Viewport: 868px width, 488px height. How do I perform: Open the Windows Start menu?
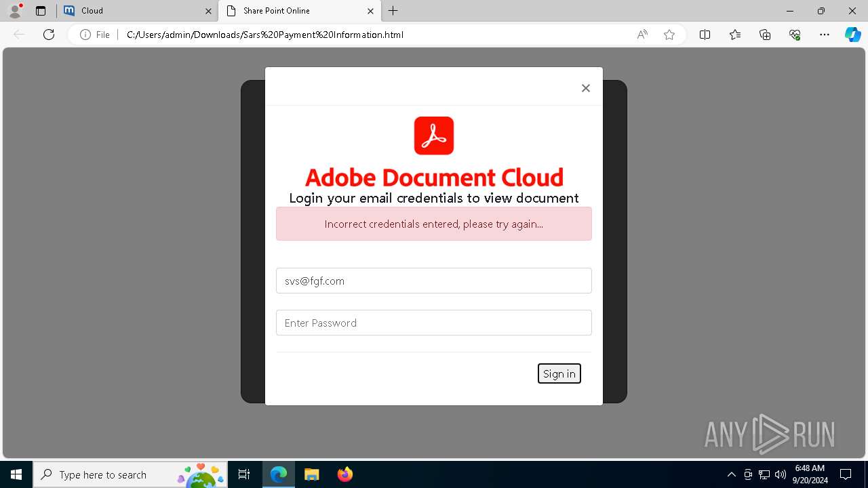[16, 474]
